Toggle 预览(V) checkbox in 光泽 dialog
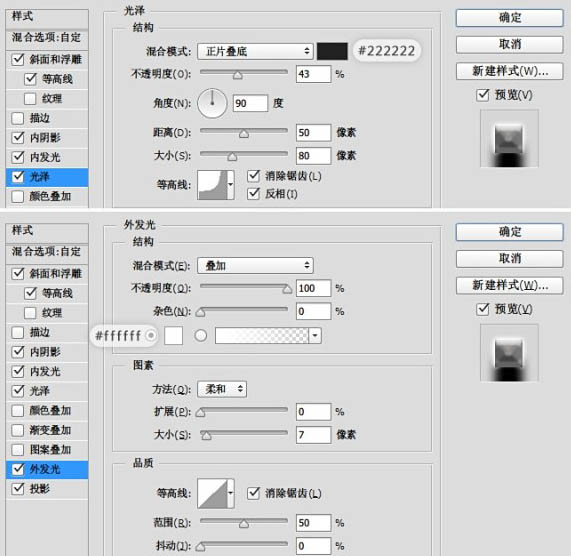The height and width of the screenshot is (556, 571). point(483,95)
